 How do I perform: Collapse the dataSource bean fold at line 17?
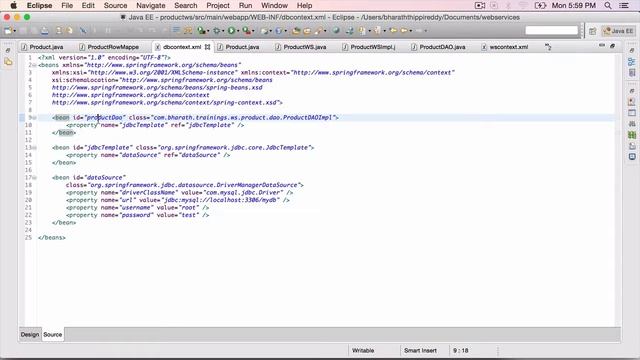click(34, 178)
